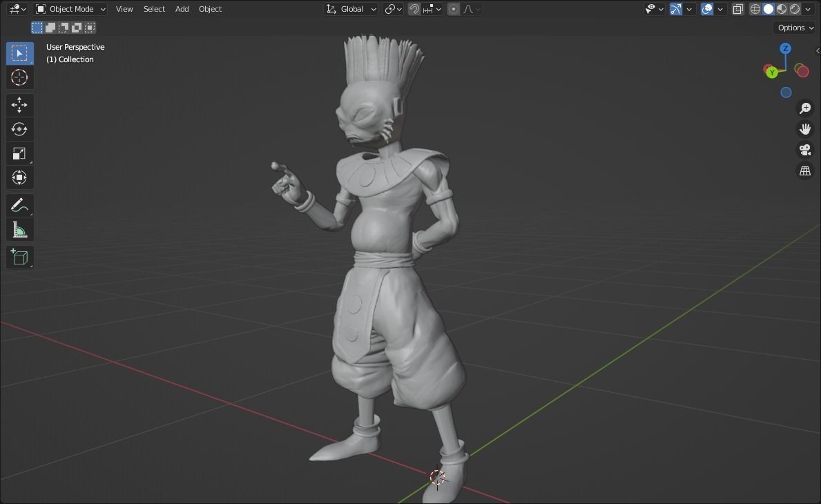Viewport: 821px width, 504px height.
Task: Open the Add menu
Action: point(182,9)
